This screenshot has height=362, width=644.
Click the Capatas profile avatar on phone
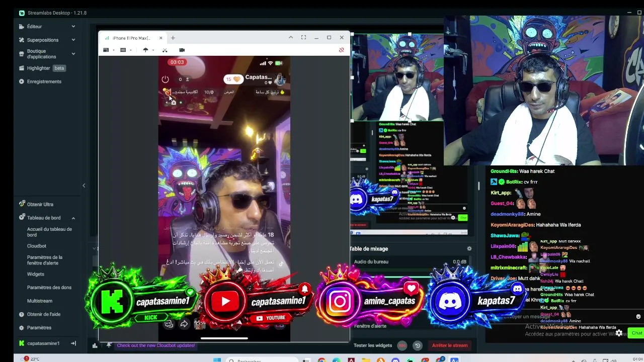(280, 79)
